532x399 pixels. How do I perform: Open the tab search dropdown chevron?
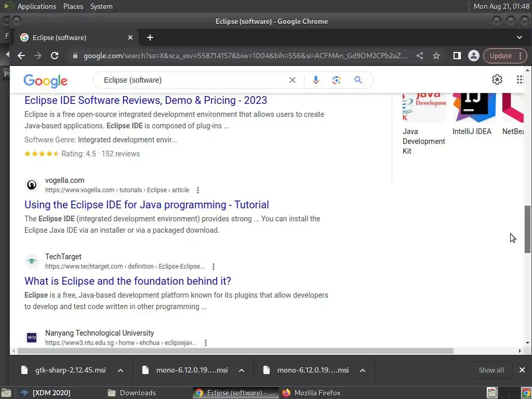(519, 37)
